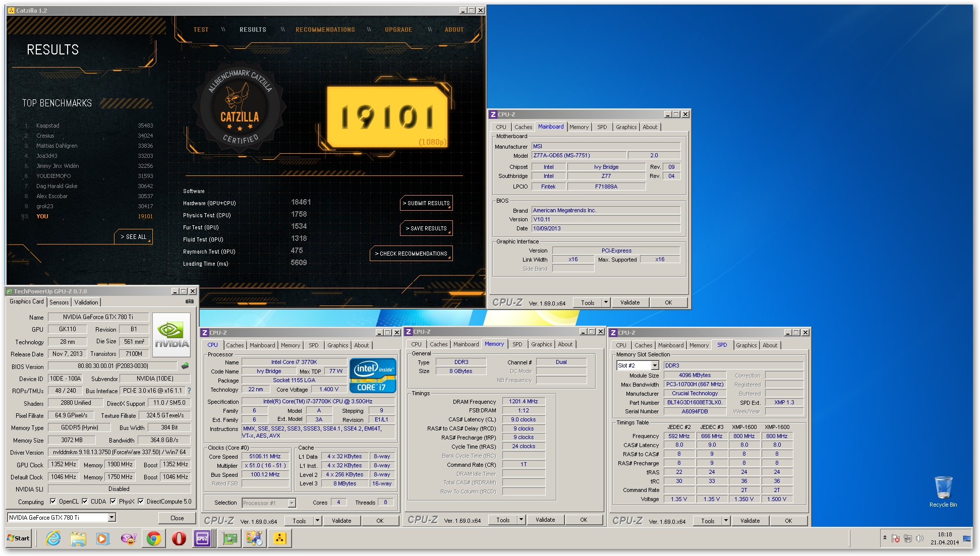Image resolution: width=980 pixels, height=556 pixels.
Task: Click the Catzilla Certified badge
Action: click(x=240, y=107)
